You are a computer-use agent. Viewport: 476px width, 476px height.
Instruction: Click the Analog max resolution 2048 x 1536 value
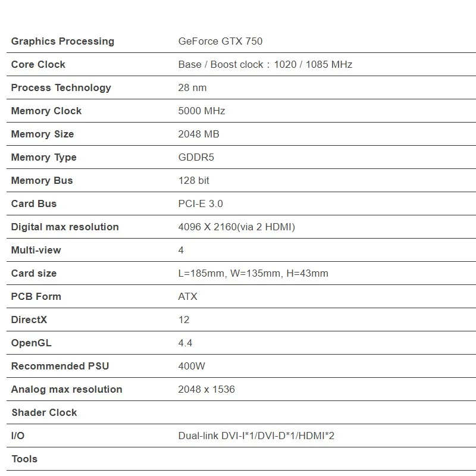206,389
